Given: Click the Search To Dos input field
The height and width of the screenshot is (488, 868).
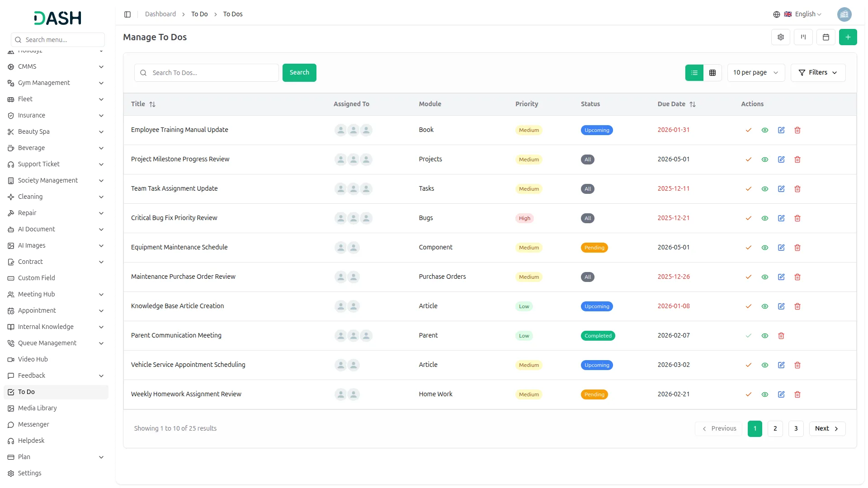Looking at the screenshot, I should (206, 73).
